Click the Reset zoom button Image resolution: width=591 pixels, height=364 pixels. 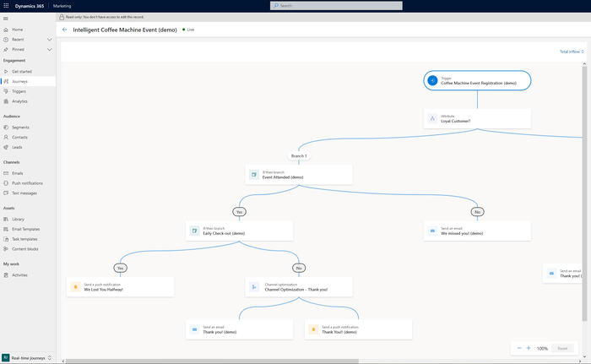(x=562, y=348)
